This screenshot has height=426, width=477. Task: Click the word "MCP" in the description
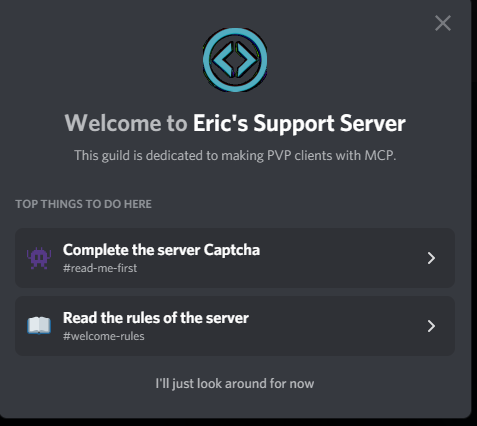click(379, 155)
